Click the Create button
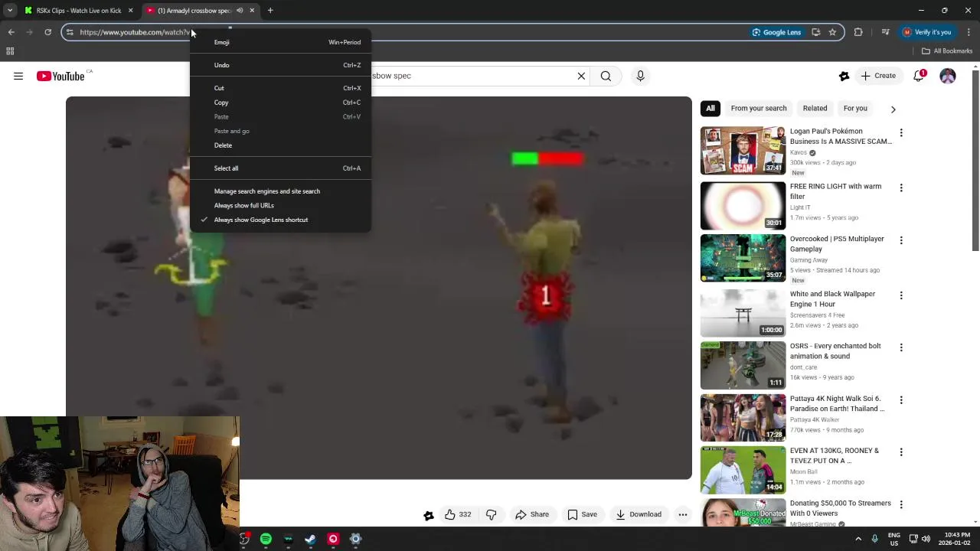This screenshot has height=551, width=980. point(878,76)
